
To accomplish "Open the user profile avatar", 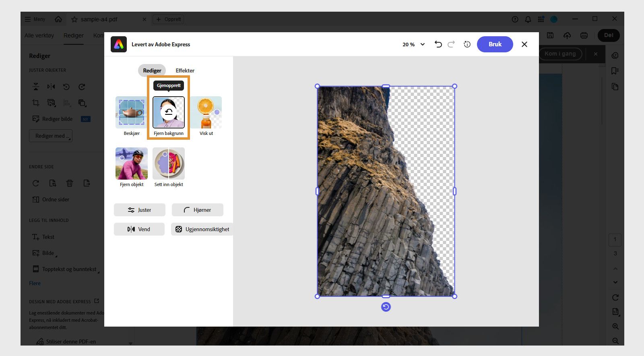I will coord(554,19).
